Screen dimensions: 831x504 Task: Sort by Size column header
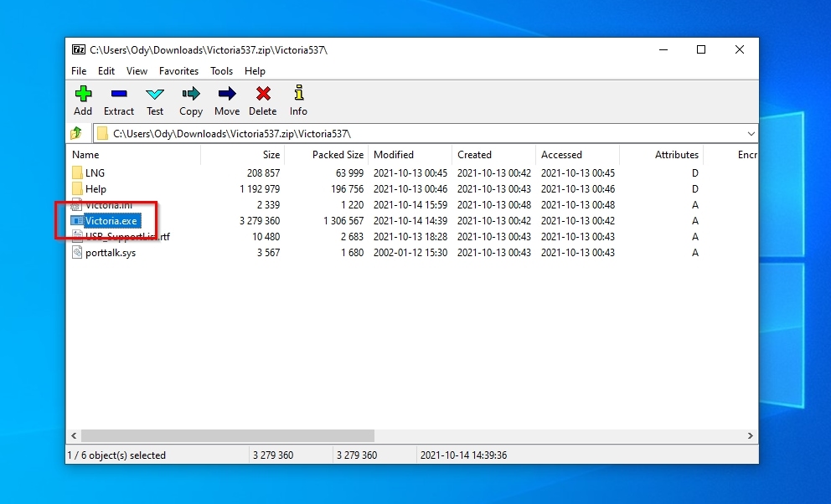[243, 155]
